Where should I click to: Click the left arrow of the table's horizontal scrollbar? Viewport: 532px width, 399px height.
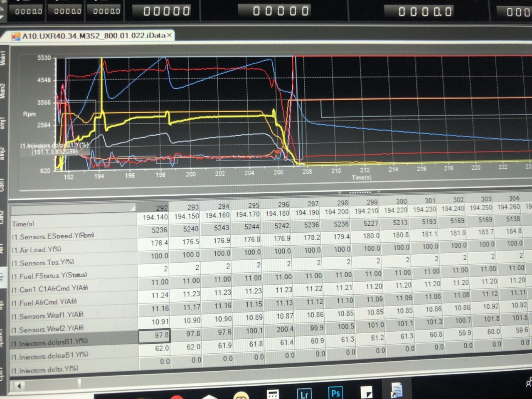click(19, 386)
